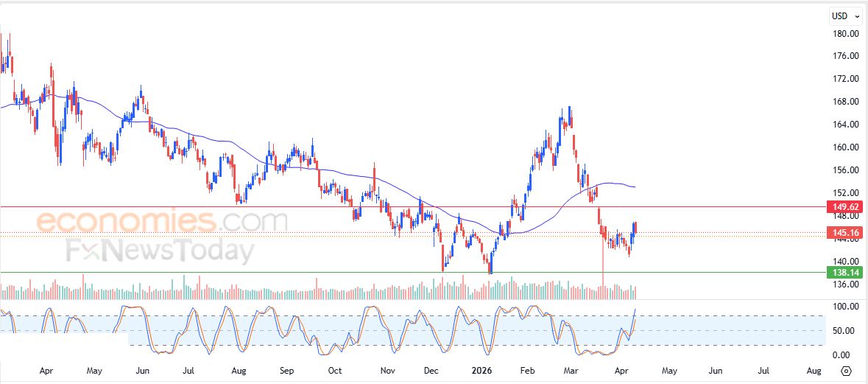Click the 100.00 stochastic scale label
The width and height of the screenshot is (868, 384).
point(845,307)
